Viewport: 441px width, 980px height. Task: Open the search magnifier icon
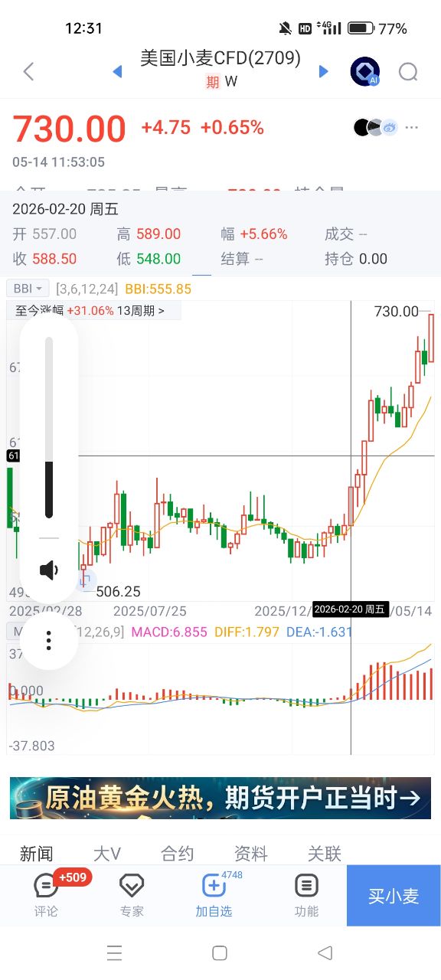pos(408,72)
